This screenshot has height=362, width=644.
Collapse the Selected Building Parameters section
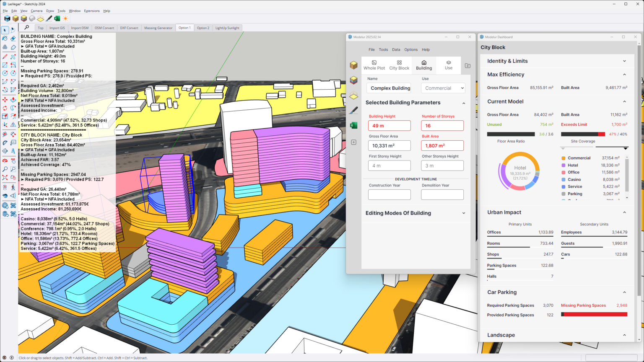coord(464,103)
